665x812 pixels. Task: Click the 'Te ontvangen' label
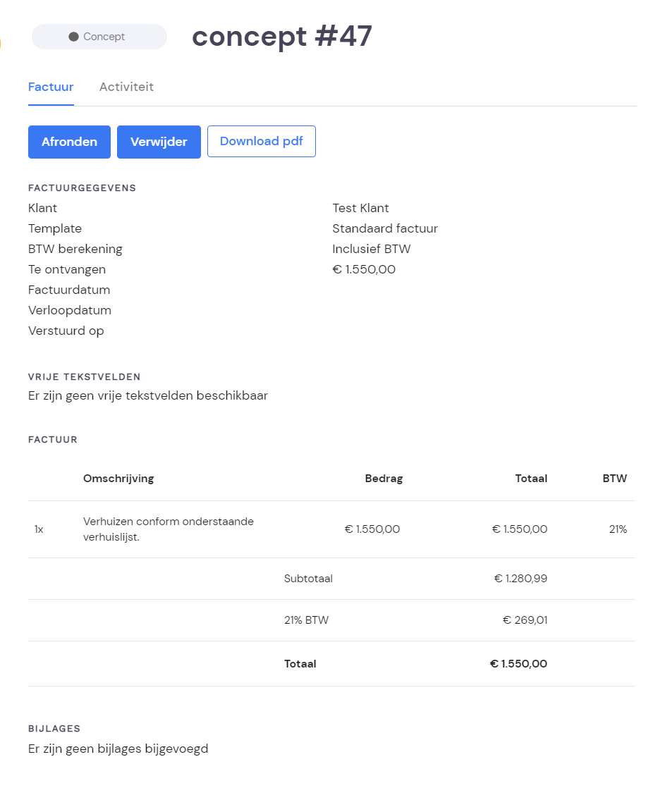point(67,269)
